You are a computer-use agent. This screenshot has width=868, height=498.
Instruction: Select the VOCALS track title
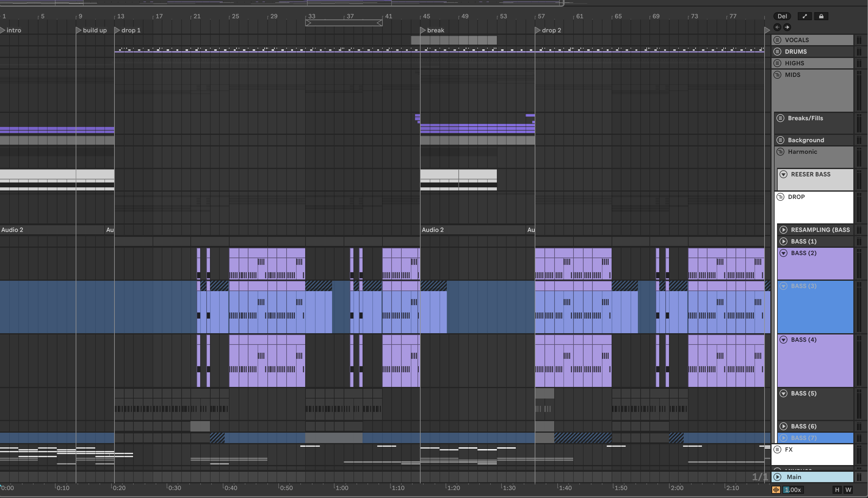click(x=797, y=40)
